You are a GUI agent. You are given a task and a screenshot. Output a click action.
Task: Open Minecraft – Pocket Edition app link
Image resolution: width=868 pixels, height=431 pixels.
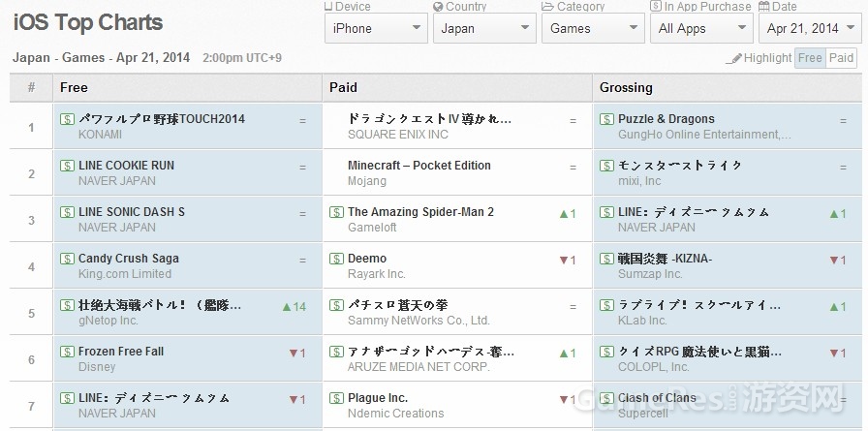click(x=419, y=166)
